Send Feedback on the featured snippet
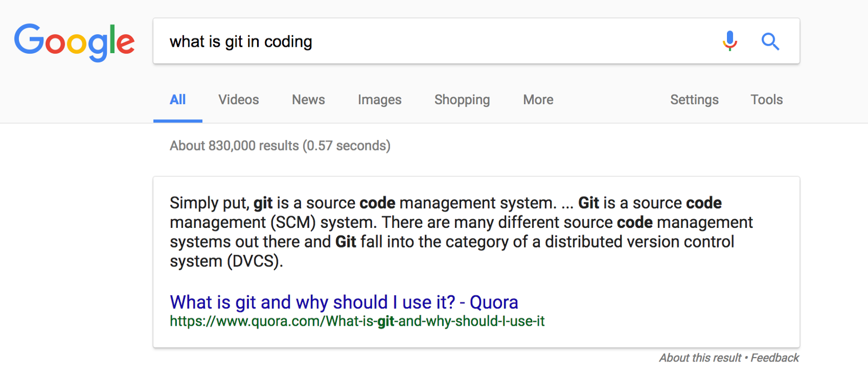This screenshot has width=868, height=375. (x=775, y=358)
